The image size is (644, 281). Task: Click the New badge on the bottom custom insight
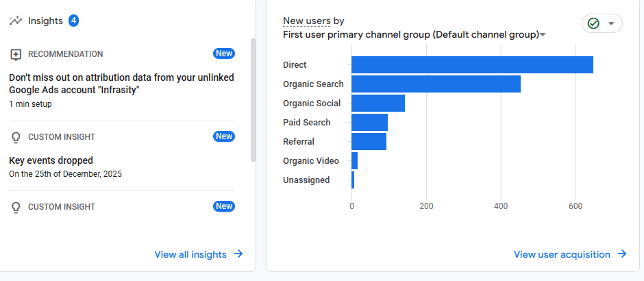[224, 206]
